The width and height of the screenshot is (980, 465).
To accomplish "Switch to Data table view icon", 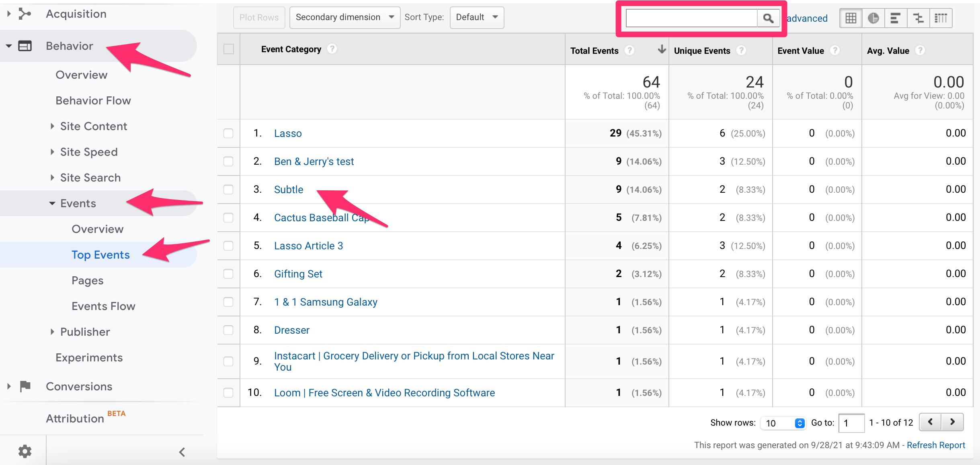I will tap(851, 18).
